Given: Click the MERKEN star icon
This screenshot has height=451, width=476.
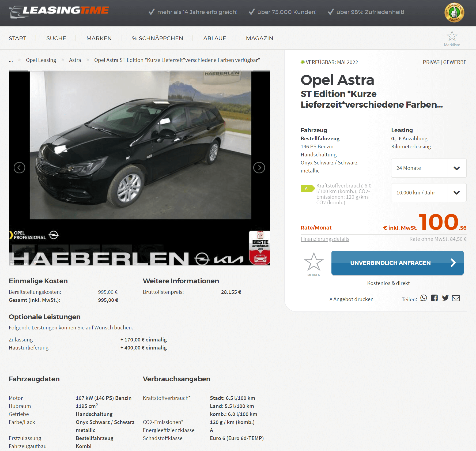Looking at the screenshot, I should pyautogui.click(x=314, y=262).
